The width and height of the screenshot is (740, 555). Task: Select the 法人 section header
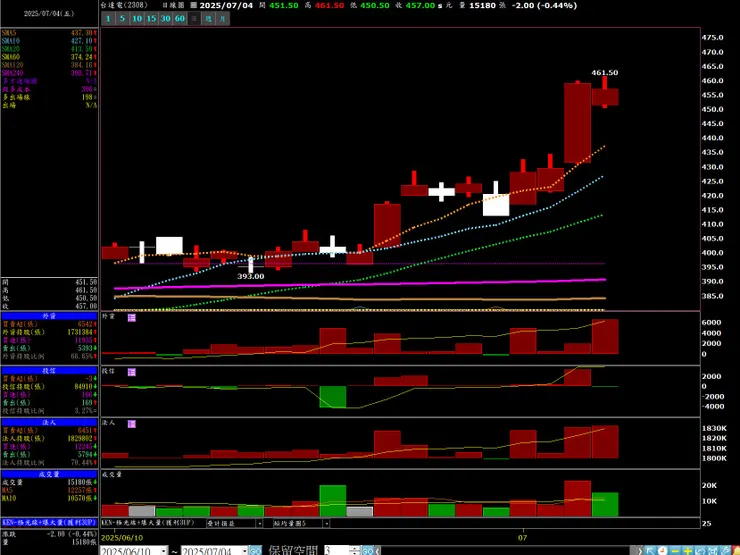tap(49, 422)
